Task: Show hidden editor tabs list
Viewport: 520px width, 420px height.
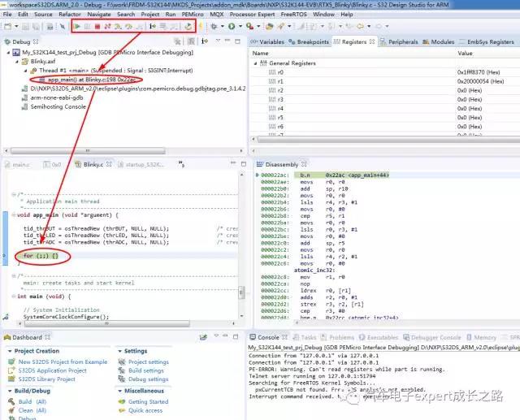Action: point(181,163)
